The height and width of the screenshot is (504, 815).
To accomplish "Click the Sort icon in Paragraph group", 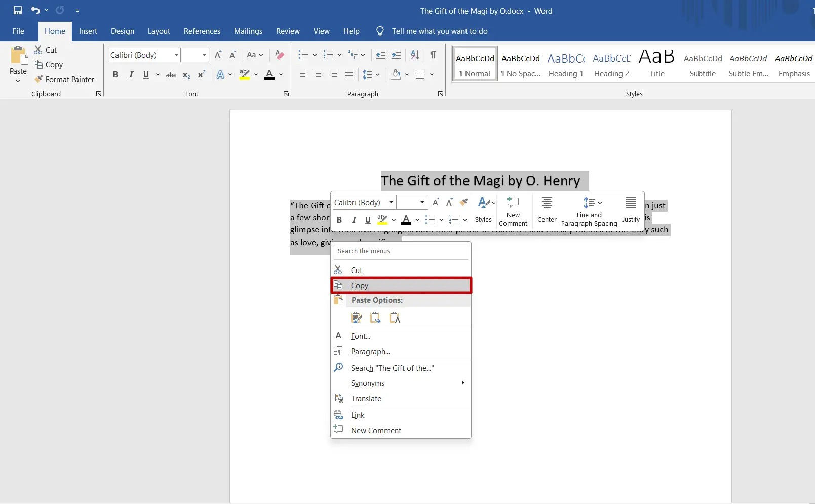I will [415, 55].
